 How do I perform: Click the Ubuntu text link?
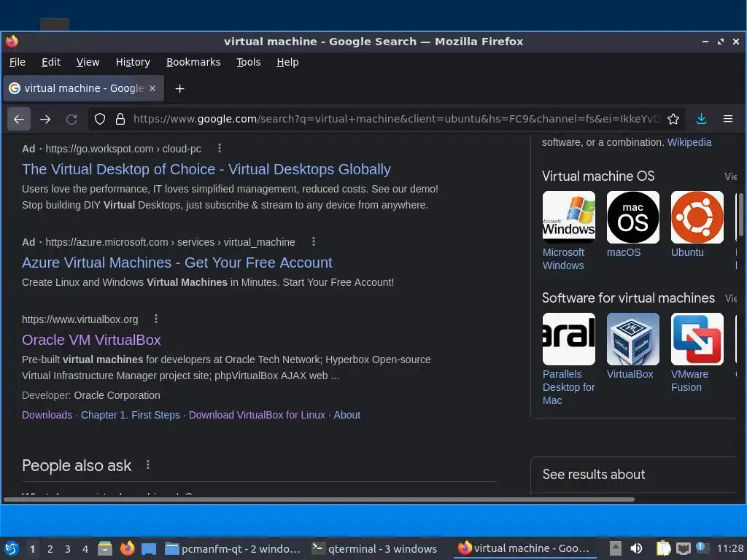click(687, 252)
